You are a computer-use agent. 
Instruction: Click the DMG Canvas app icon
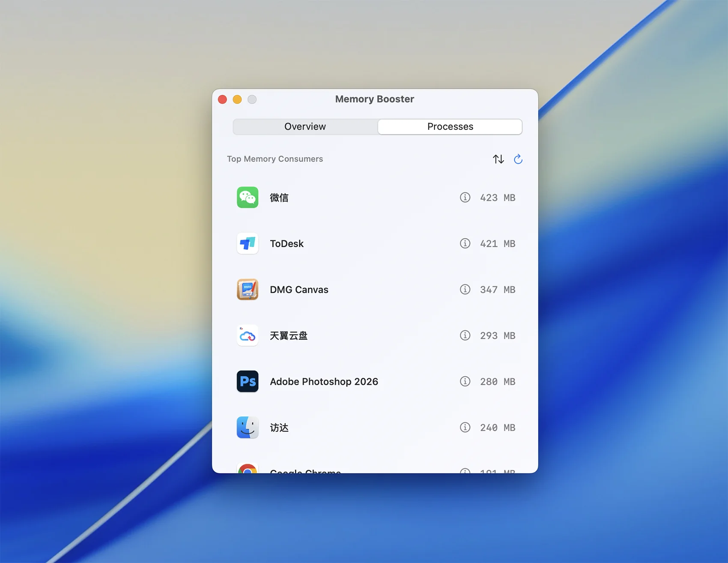tap(248, 290)
